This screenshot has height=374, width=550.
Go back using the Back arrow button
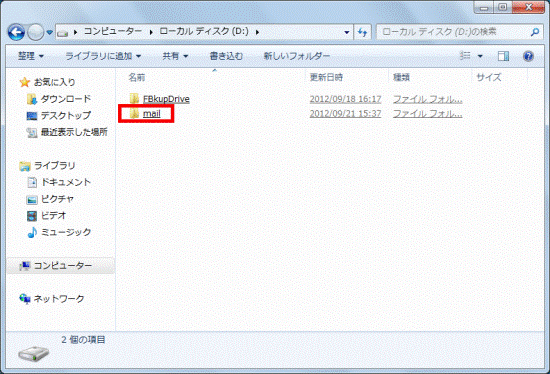[16, 33]
